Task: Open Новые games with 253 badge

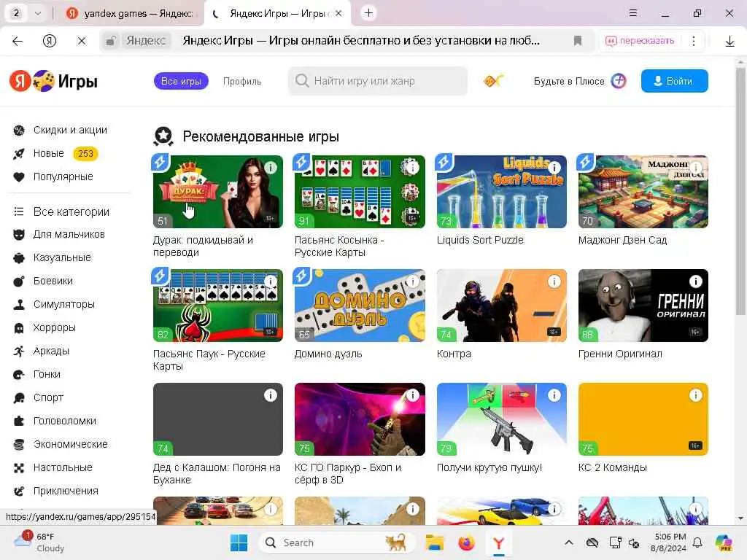Action: (55, 153)
